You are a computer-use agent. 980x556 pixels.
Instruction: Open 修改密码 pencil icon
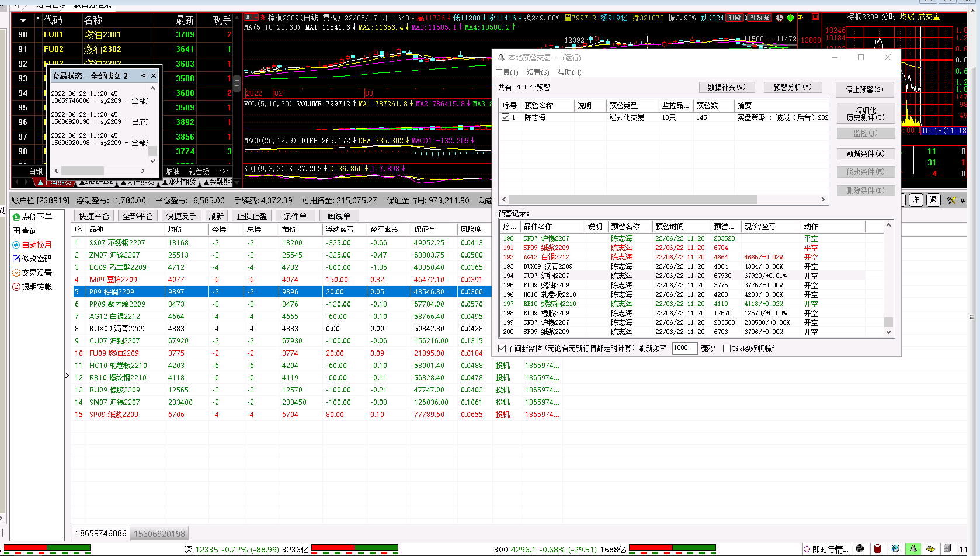pyautogui.click(x=16, y=259)
